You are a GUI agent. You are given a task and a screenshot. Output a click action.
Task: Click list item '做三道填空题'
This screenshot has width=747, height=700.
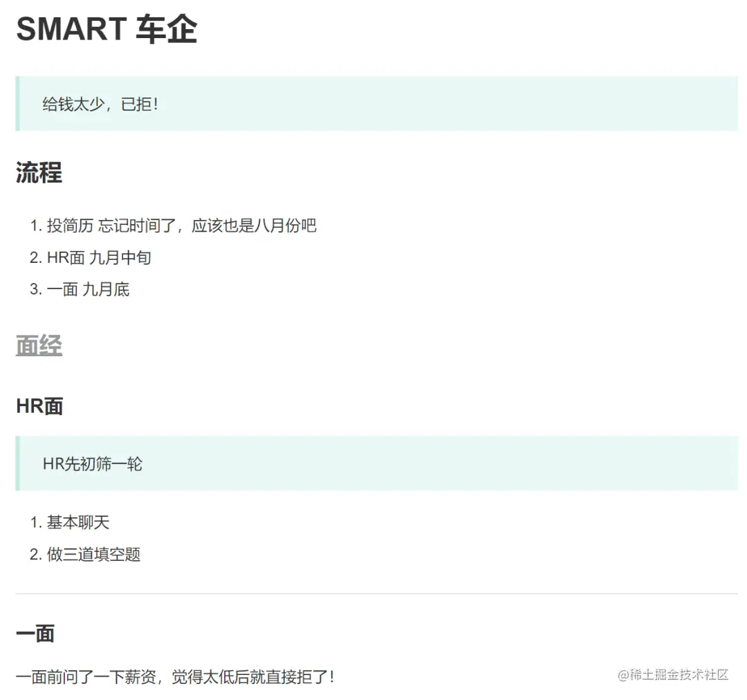tap(93, 554)
